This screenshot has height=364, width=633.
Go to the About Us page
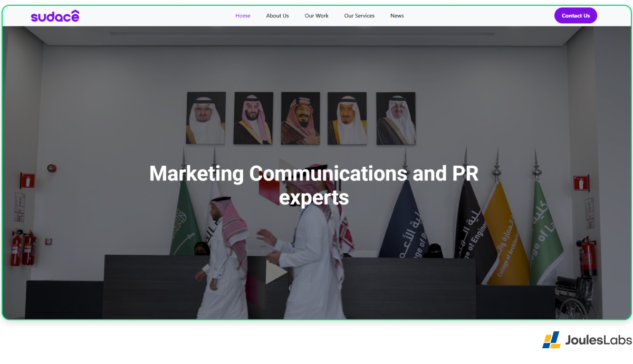tap(277, 16)
